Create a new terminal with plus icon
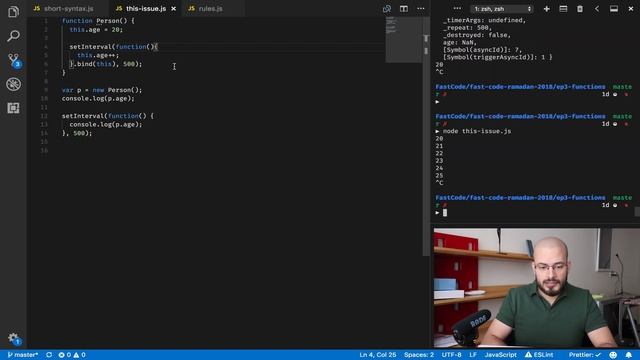This screenshot has height=360, width=640. click(547, 9)
